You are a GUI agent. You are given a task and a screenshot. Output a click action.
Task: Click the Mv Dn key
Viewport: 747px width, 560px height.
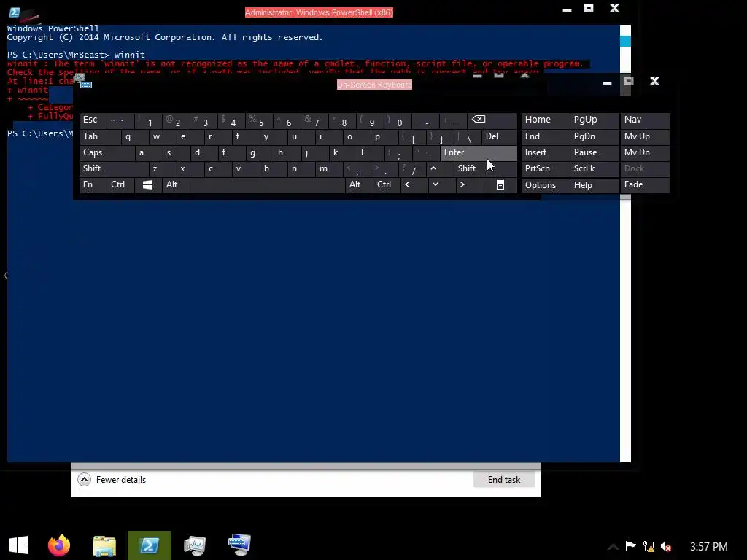click(x=645, y=153)
